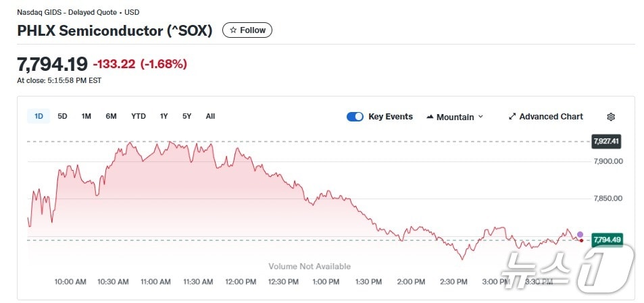Show All time range data
The image size is (644, 303).
point(210,116)
